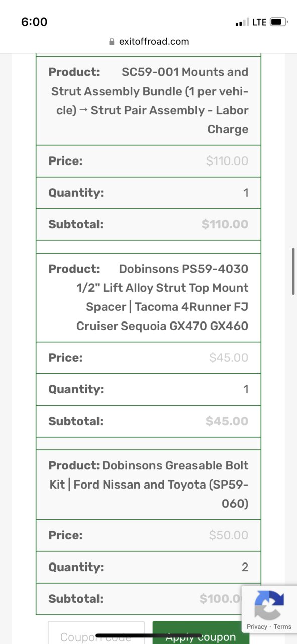Select quantity value 2 for Greasable Bolt Kit

click(245, 567)
